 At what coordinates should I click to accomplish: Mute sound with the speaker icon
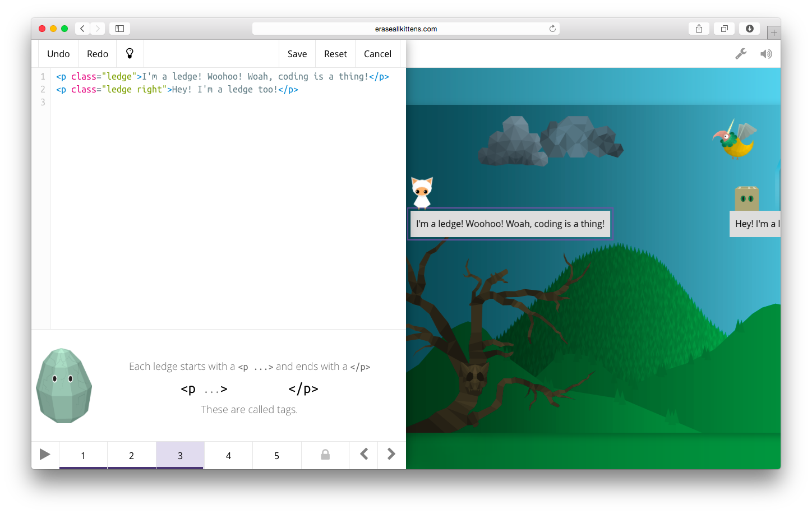point(766,54)
